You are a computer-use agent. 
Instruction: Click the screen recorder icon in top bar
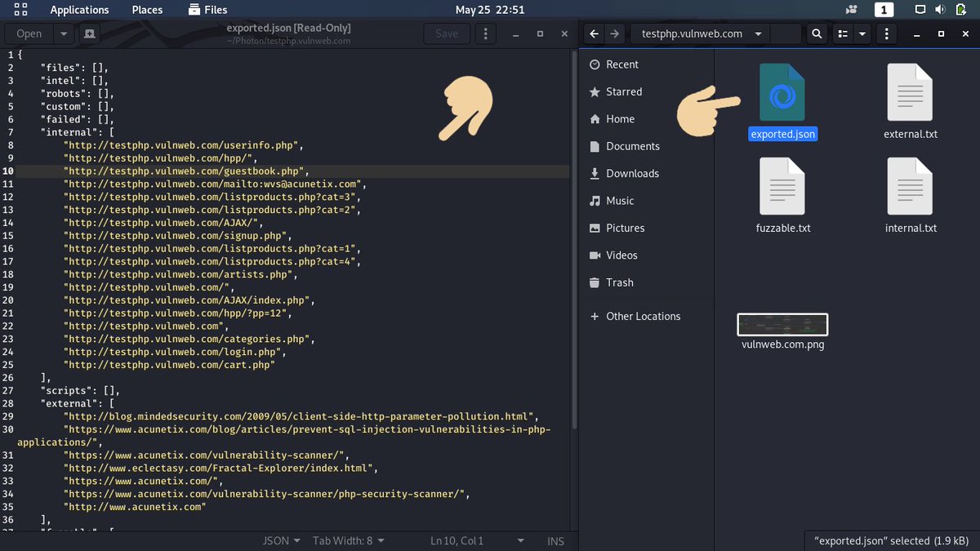tap(852, 10)
